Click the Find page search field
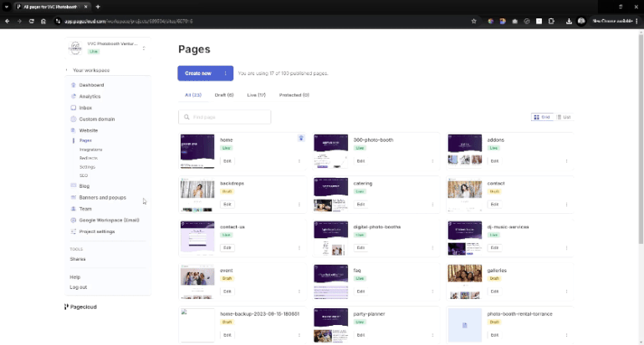Viewport: 644px width, 345px height. (224, 117)
